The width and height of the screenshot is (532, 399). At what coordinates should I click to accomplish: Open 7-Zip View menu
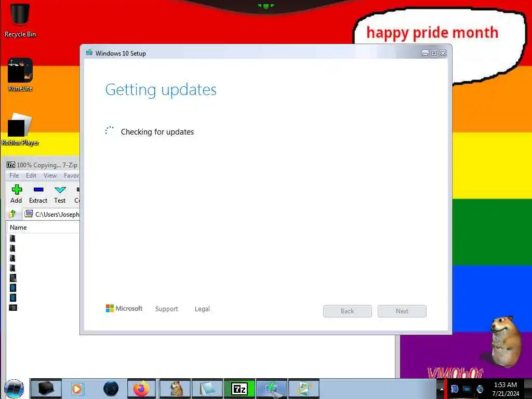(x=50, y=176)
